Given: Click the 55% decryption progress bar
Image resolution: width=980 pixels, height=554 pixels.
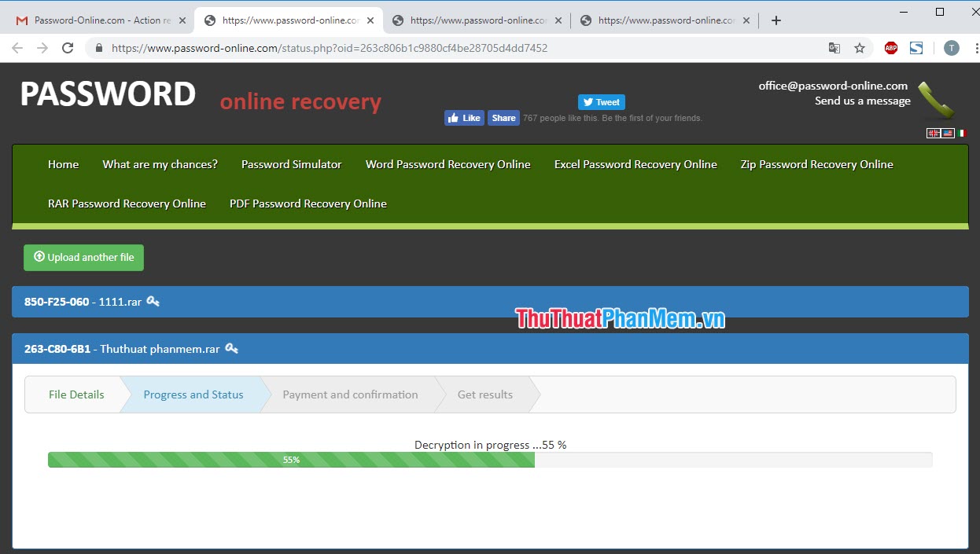Looking at the screenshot, I should pyautogui.click(x=291, y=460).
